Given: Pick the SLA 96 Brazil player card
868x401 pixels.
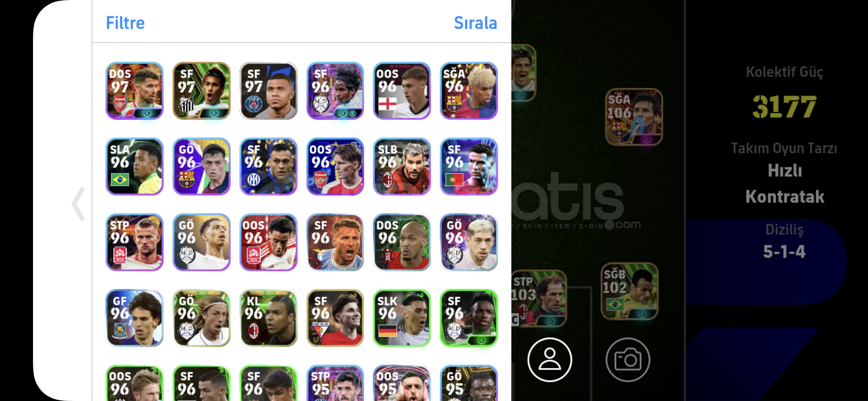Looking at the screenshot, I should [x=134, y=166].
